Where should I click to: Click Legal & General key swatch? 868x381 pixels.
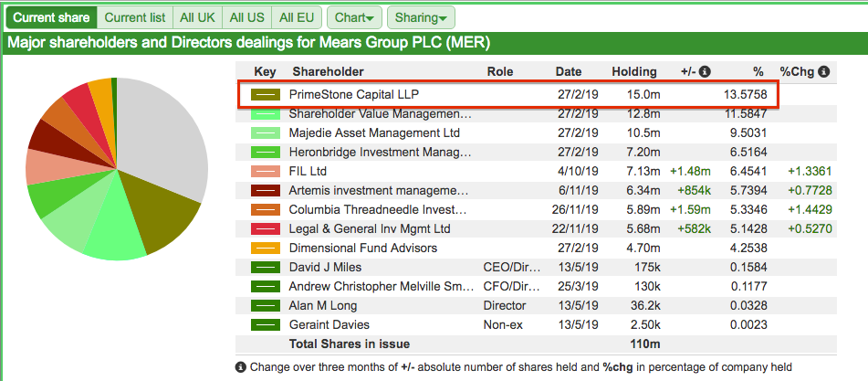click(266, 228)
